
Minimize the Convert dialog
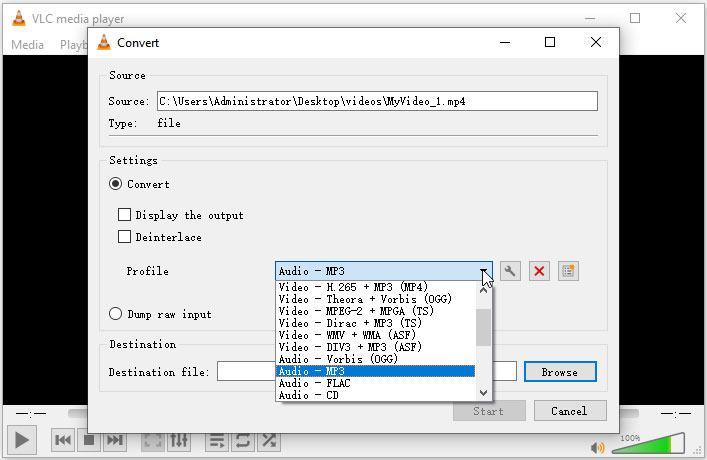tap(505, 42)
